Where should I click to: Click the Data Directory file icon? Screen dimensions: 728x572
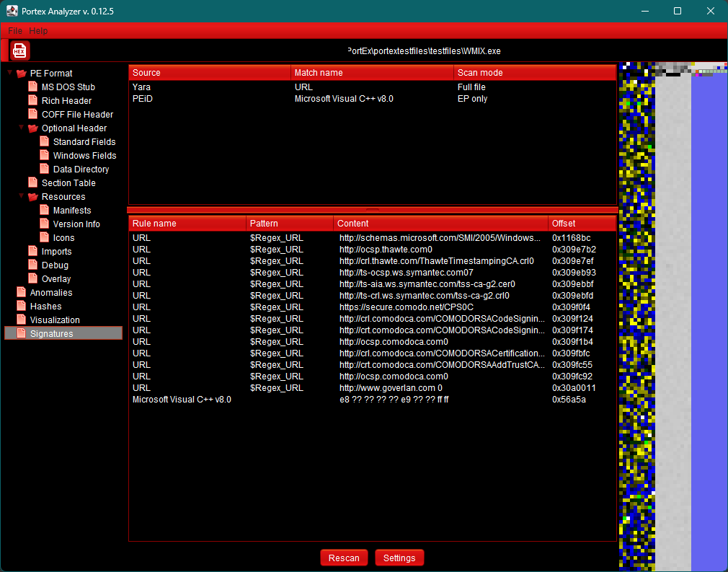coord(44,169)
